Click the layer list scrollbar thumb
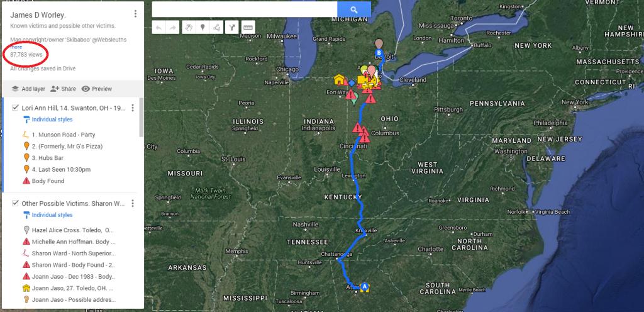644x312 pixels. pos(142,117)
